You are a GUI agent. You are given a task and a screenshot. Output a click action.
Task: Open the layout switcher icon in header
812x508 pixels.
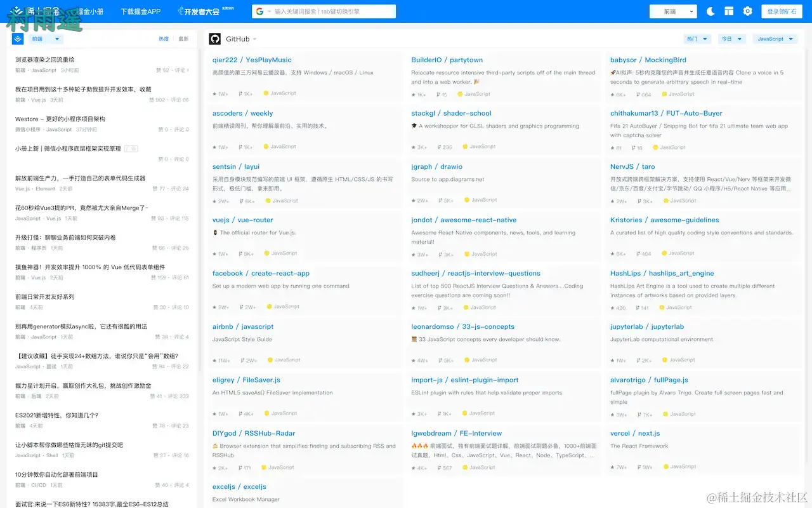[x=729, y=11]
